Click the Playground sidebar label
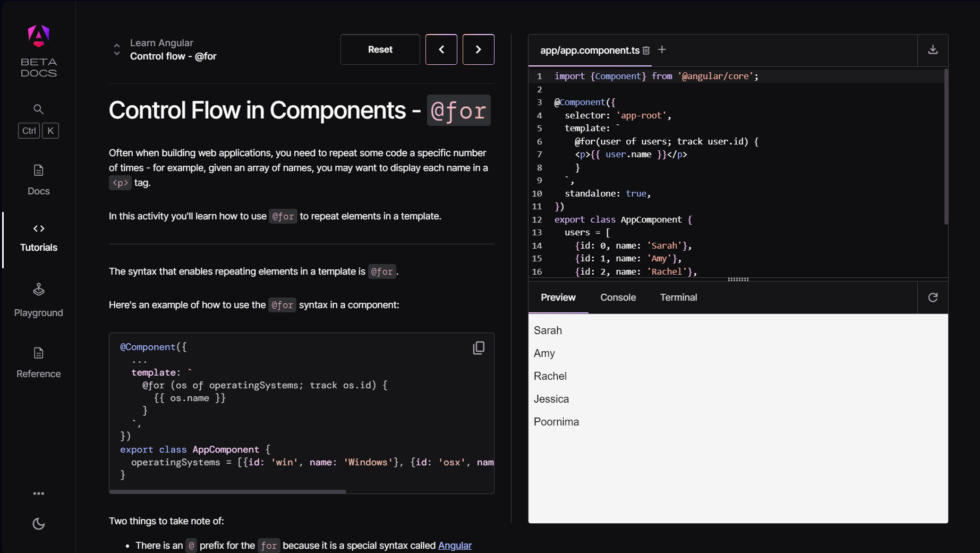 pos(38,313)
